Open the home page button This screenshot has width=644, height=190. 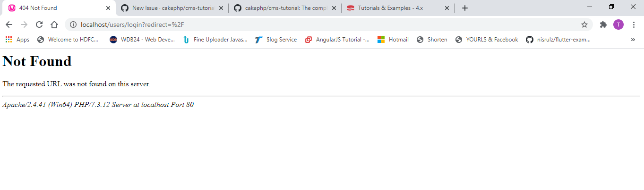tap(54, 25)
